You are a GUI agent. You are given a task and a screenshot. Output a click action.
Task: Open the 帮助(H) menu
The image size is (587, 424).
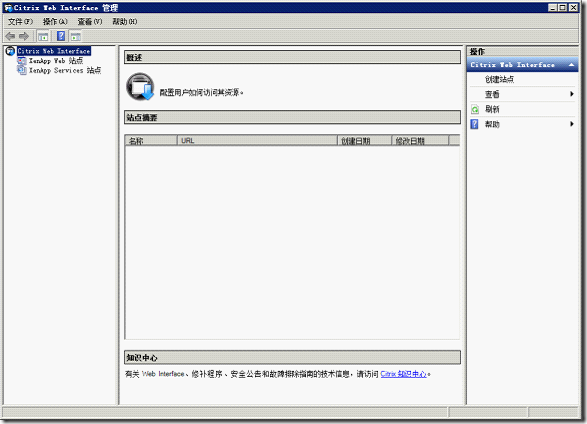point(125,22)
